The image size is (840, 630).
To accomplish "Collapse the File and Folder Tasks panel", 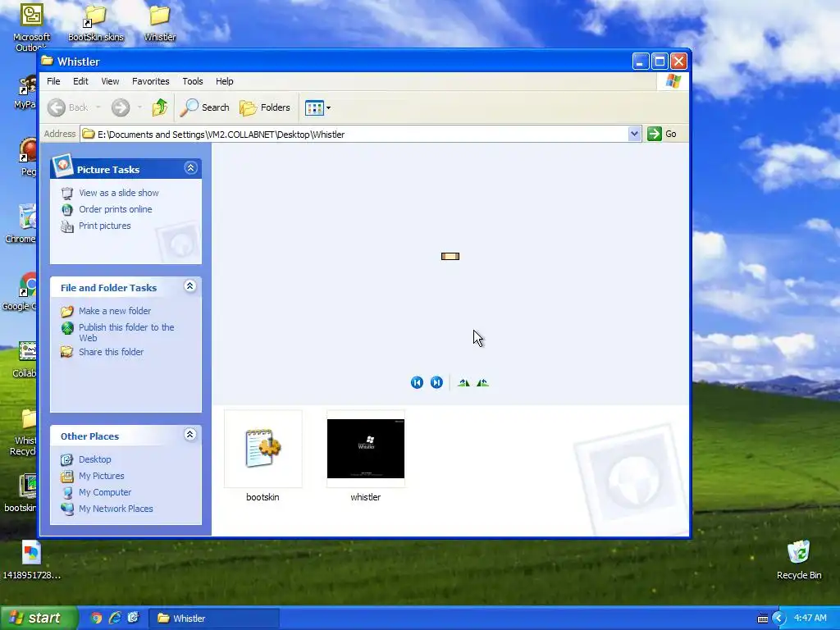I will pyautogui.click(x=189, y=286).
